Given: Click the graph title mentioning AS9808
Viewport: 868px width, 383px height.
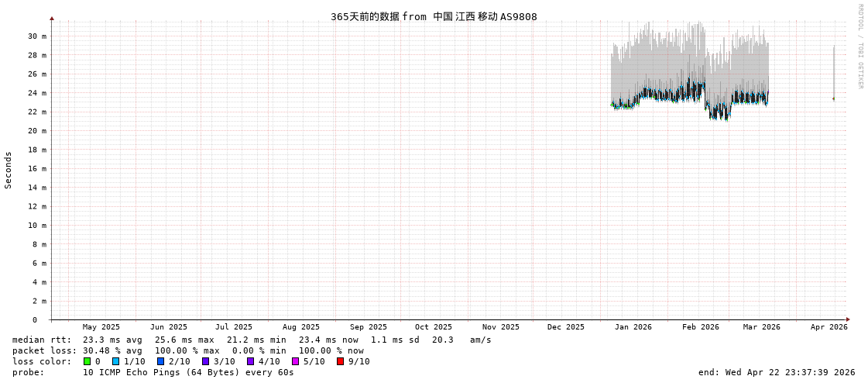Looking at the screenshot, I should 434,16.
